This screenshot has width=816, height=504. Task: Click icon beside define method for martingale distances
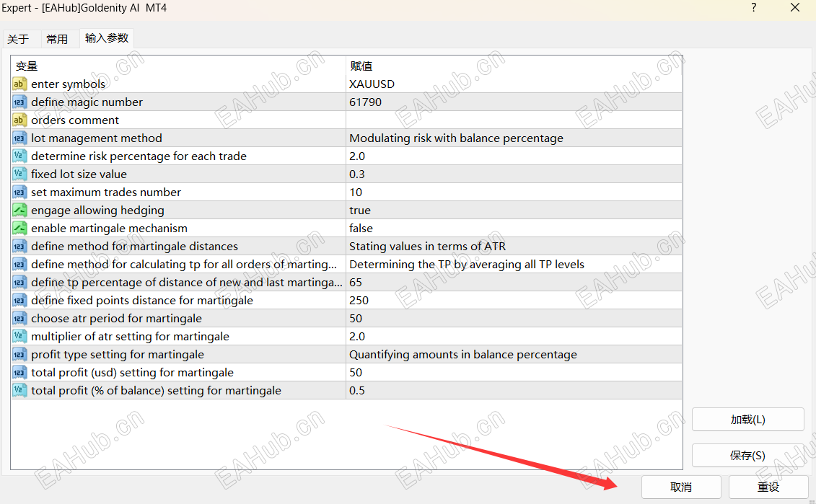pyautogui.click(x=19, y=246)
